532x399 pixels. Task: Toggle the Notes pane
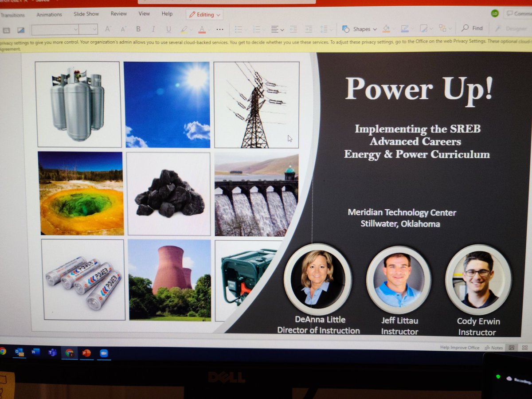[494, 348]
